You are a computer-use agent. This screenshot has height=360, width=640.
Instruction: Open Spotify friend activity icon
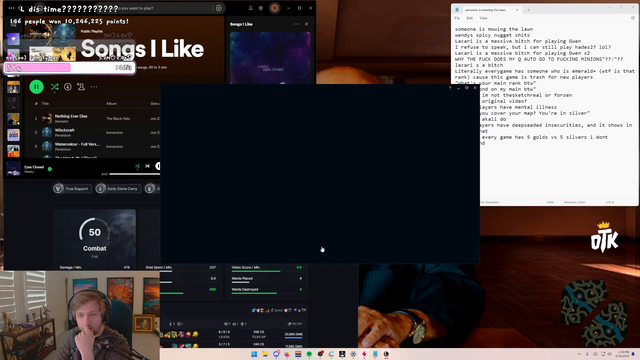[261, 8]
